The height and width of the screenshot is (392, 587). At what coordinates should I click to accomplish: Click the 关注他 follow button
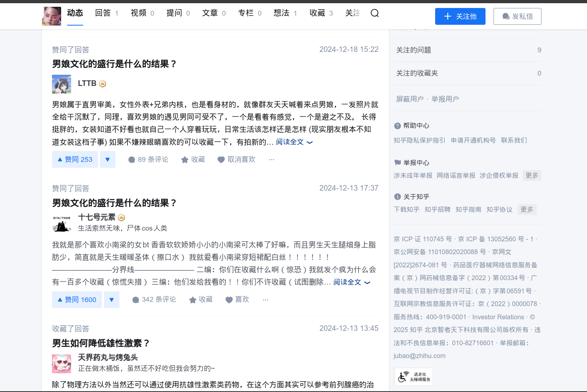(x=460, y=16)
